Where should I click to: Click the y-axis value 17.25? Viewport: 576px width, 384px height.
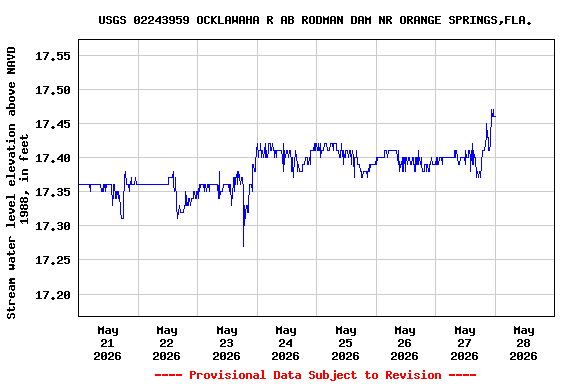[x=53, y=260]
